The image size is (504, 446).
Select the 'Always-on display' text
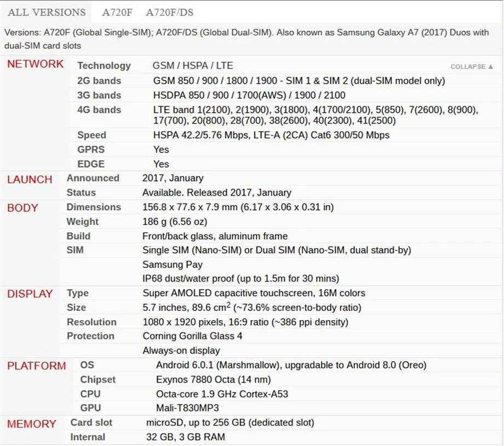click(181, 351)
